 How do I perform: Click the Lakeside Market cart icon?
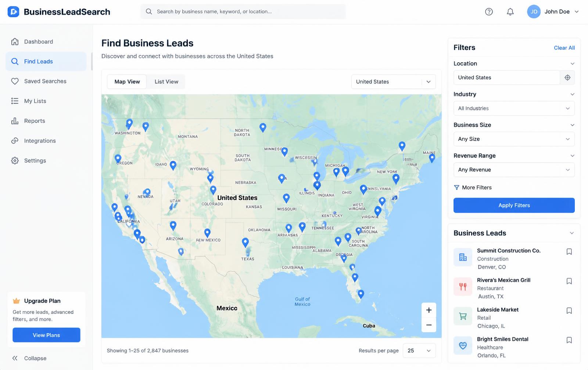[463, 316]
